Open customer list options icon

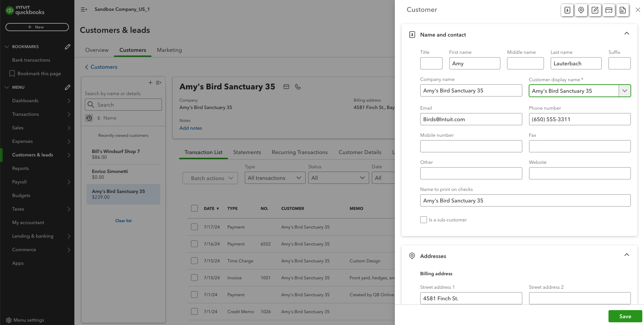pos(159,83)
